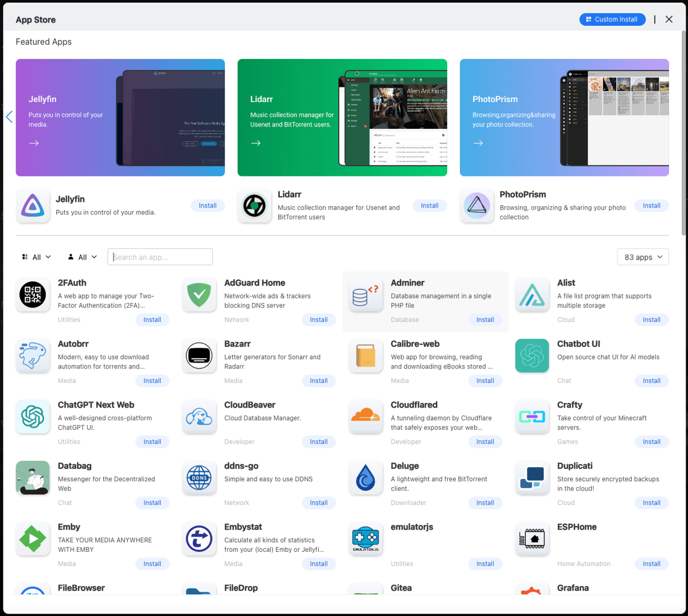Open the Calibre-web book icon
The height and width of the screenshot is (616, 688).
[x=366, y=356]
